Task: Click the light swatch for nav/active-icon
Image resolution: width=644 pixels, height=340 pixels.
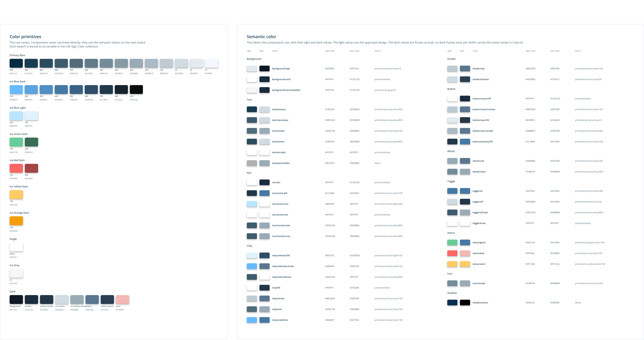Action: click(252, 204)
